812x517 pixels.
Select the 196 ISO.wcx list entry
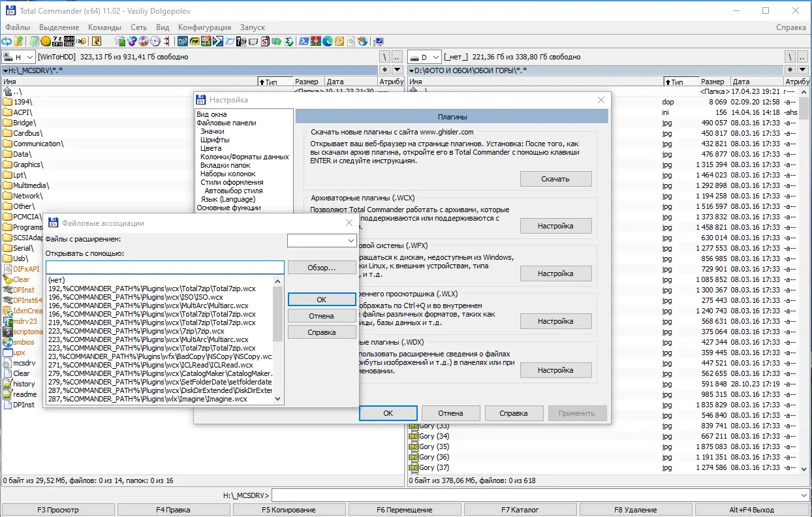click(159, 297)
